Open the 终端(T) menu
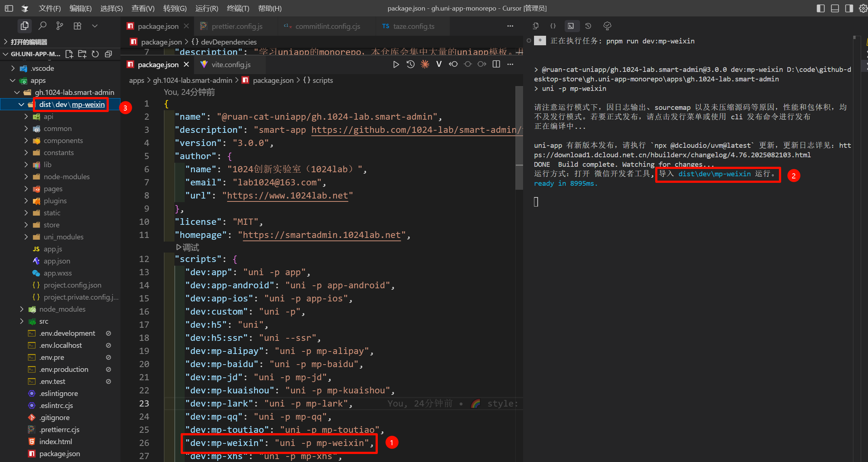Image resolution: width=868 pixels, height=462 pixels. click(x=238, y=8)
